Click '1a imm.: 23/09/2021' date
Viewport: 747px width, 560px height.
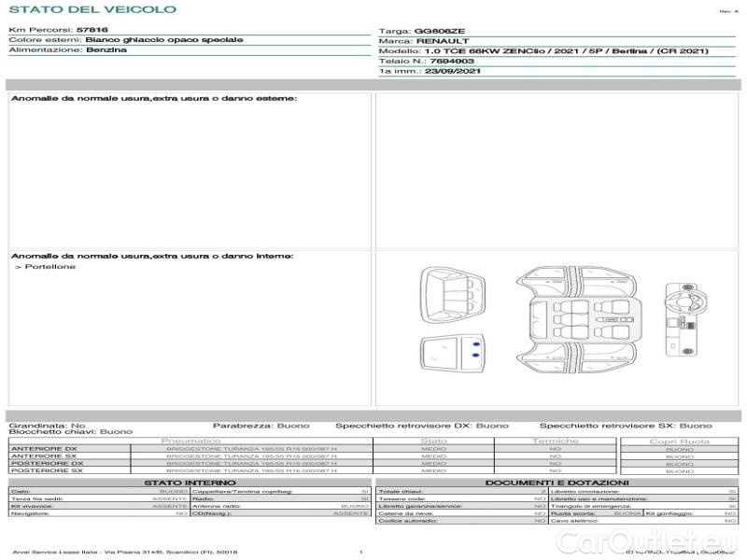click(430, 71)
